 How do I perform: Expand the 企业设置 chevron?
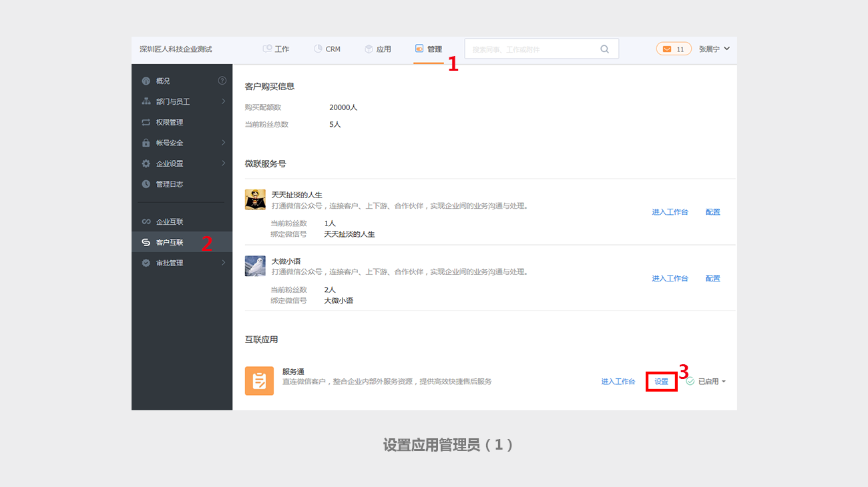[224, 163]
